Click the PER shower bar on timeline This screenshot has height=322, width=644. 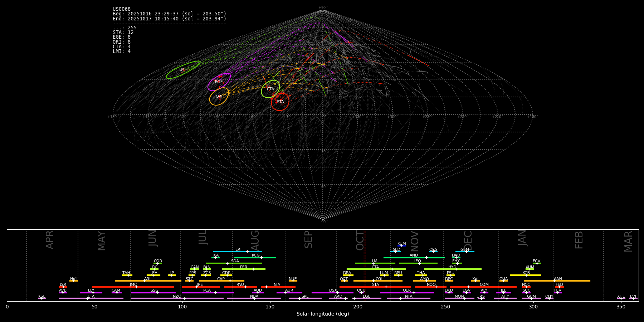pos(244,269)
